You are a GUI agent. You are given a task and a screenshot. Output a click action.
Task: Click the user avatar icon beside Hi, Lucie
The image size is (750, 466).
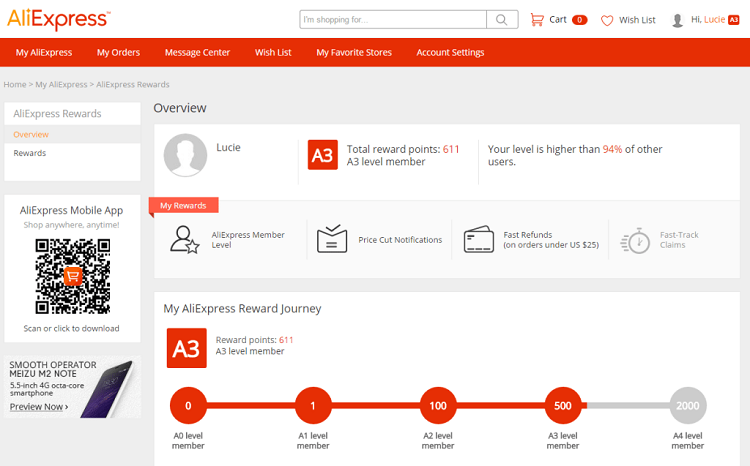coord(677,20)
